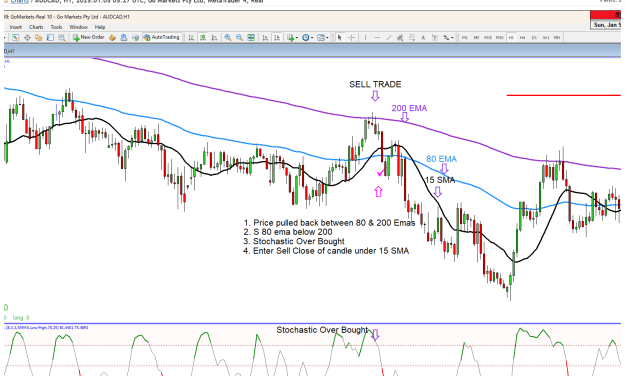The height and width of the screenshot is (376, 625).
Task: Click the '15 SMA' chart label
Action: pyautogui.click(x=440, y=180)
